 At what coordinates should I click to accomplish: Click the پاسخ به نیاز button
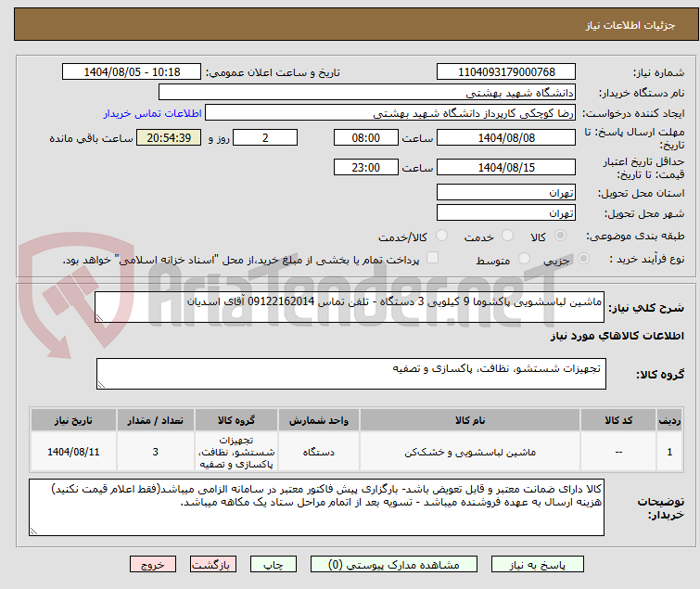click(x=537, y=565)
